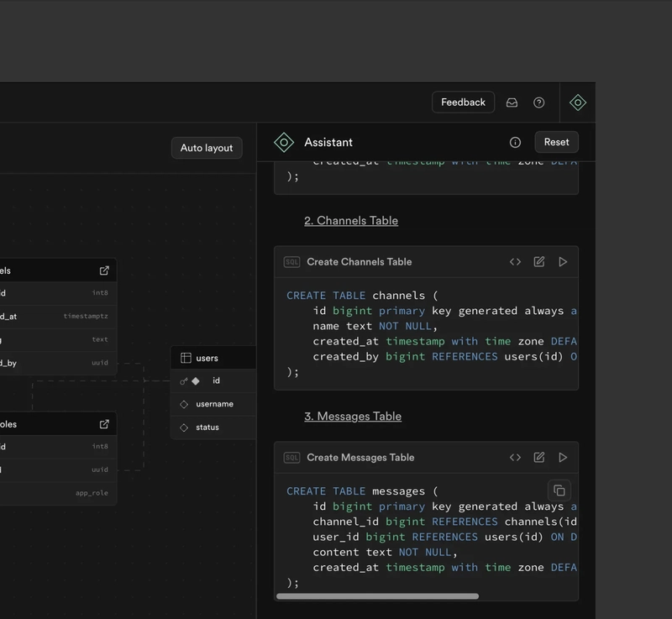Screen dimensions: 672x619
Task: Open the help question mark icon
Action: pos(538,102)
